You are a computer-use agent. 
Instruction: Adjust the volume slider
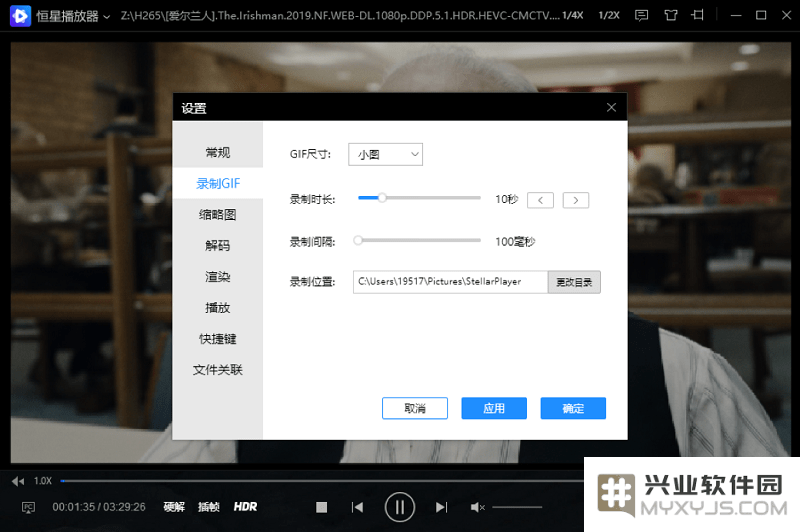click(517, 507)
